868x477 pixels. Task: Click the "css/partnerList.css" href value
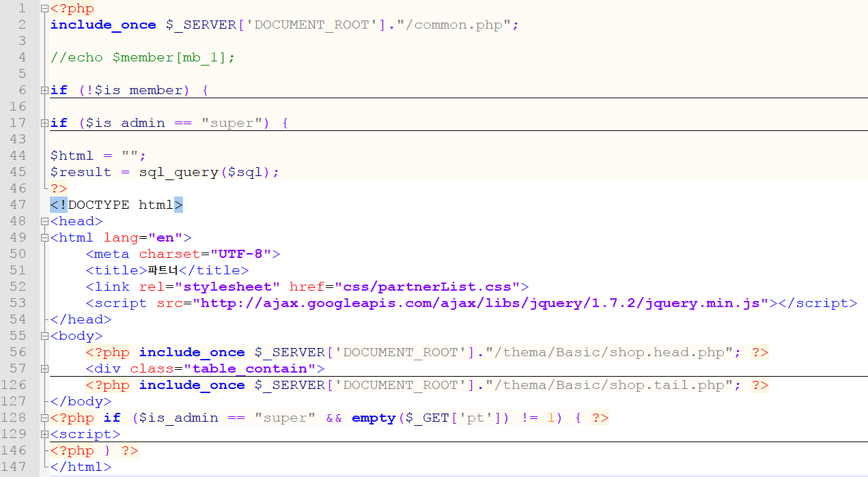427,287
